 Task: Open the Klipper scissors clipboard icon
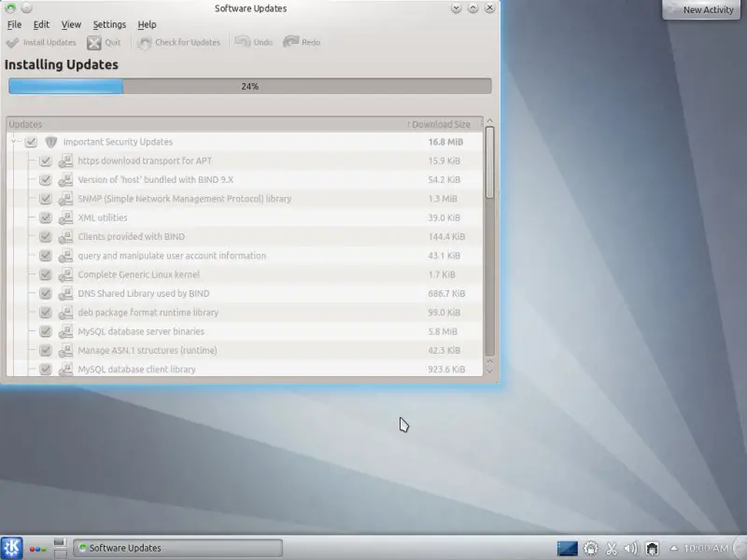coord(612,549)
